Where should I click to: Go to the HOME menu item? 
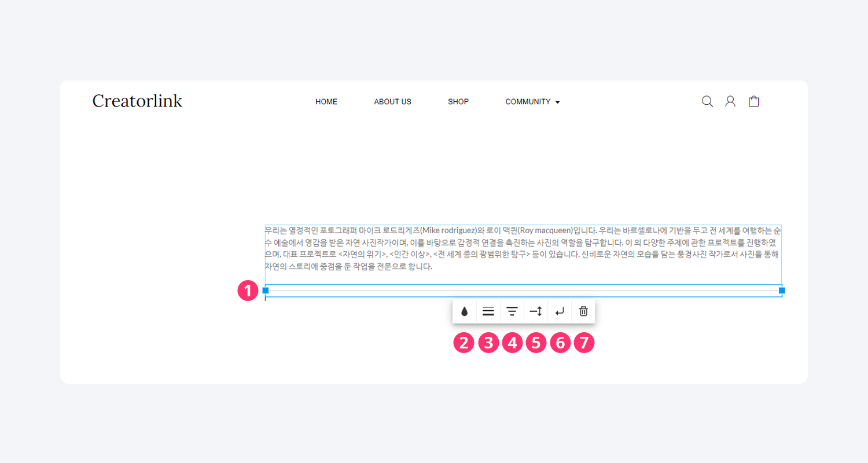(x=326, y=102)
